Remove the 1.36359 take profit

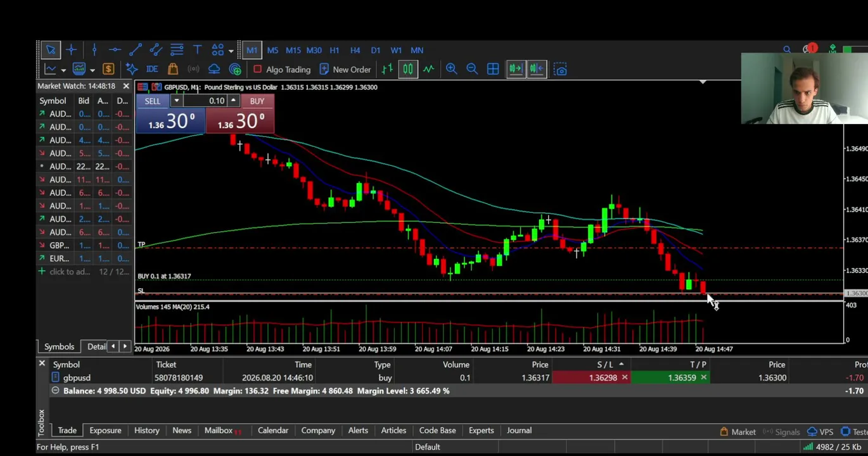[703, 377]
